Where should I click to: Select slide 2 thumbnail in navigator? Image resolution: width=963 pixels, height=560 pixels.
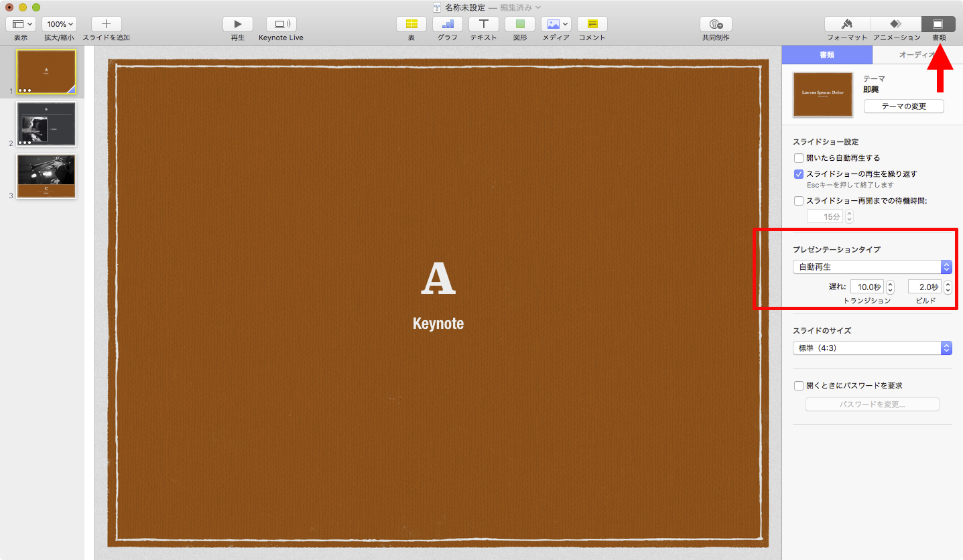[x=46, y=124]
